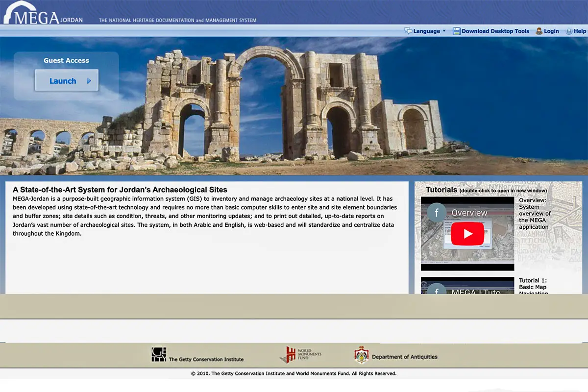Screen dimensions: 588x392
Task: Open the Help link
Action: (x=580, y=31)
